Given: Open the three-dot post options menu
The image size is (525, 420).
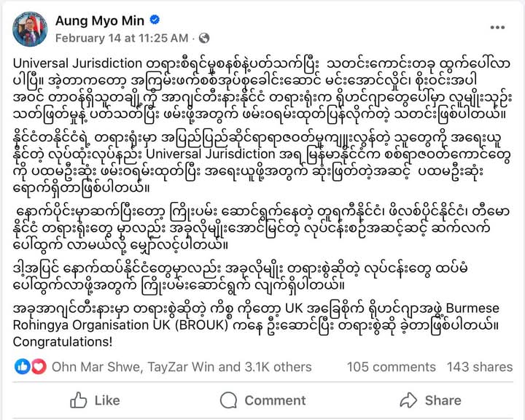Looking at the screenshot, I should (x=497, y=27).
